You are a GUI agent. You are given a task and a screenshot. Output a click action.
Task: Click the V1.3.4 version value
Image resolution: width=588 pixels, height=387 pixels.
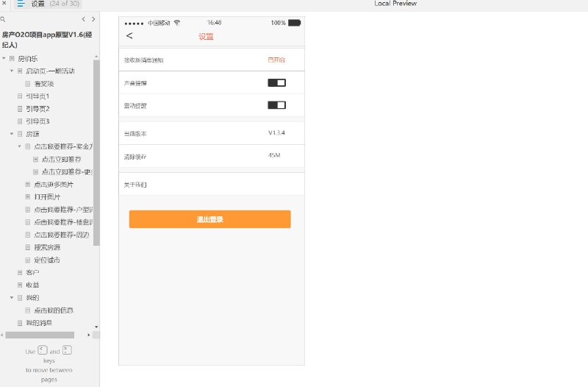276,132
